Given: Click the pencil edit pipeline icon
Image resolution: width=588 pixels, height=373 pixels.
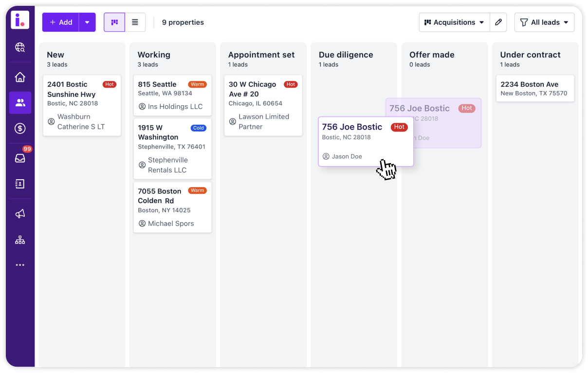Looking at the screenshot, I should point(498,22).
